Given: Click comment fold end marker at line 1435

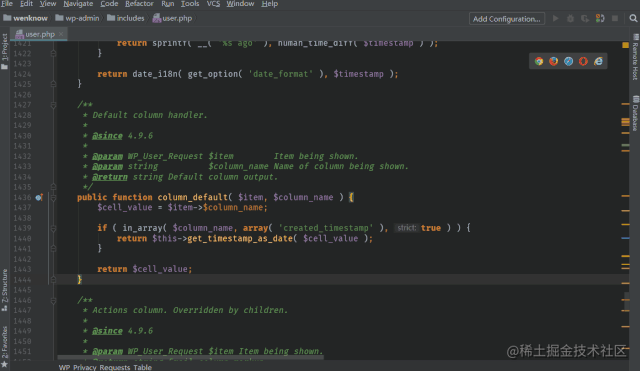Looking at the screenshot, I should pyautogui.click(x=53, y=187).
